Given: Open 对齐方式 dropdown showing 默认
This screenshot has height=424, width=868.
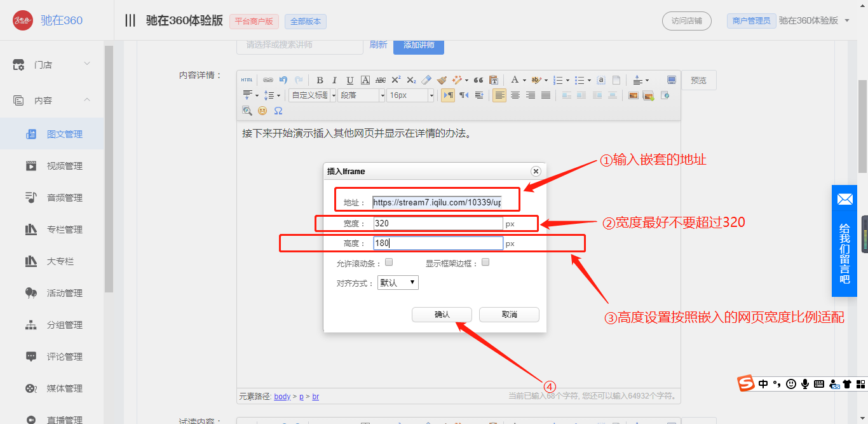Looking at the screenshot, I should [x=398, y=282].
